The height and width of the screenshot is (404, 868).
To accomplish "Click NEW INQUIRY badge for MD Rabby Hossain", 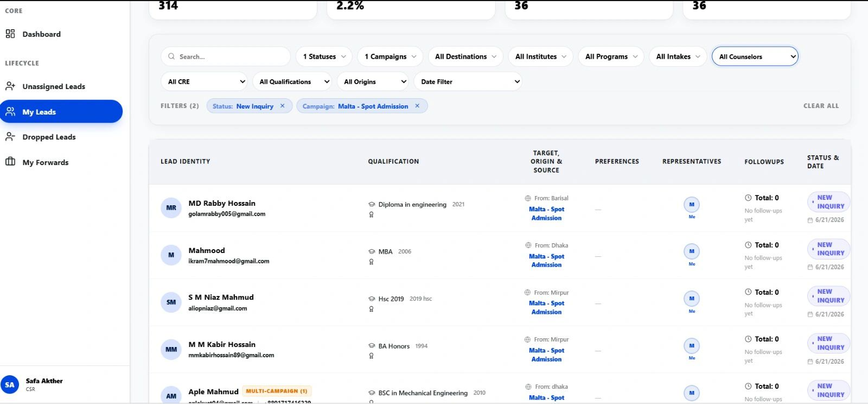I will [828, 202].
